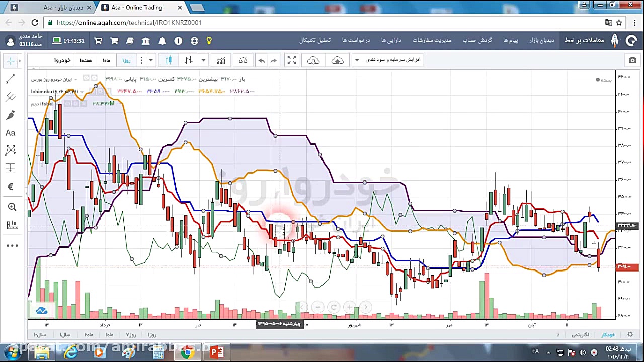Save chart layout to cloud
Image resolution: width=644 pixels, height=362 pixels.
[x=338, y=60]
